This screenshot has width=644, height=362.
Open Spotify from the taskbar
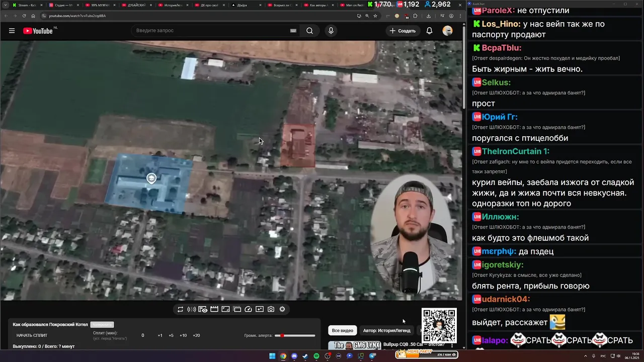click(316, 356)
